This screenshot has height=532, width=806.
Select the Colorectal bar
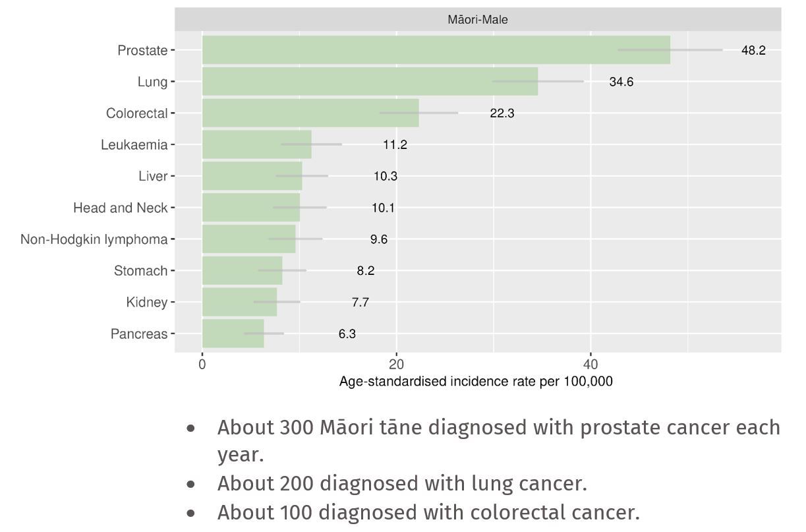tap(310, 113)
